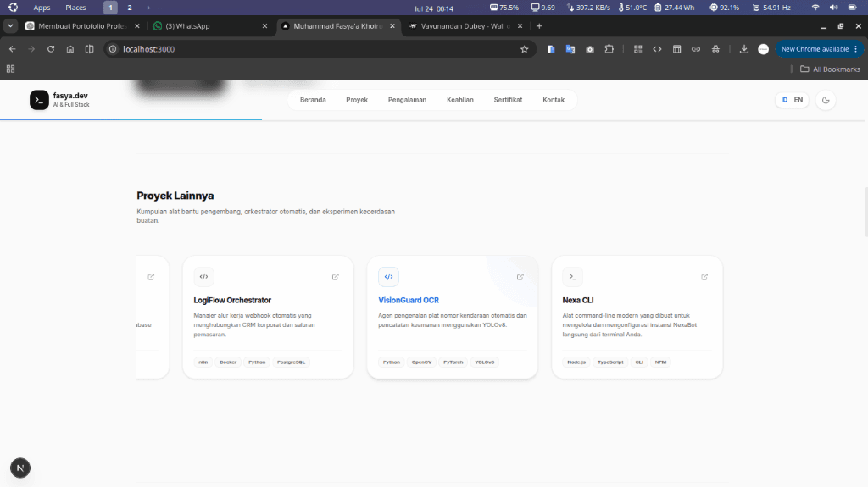868x487 pixels.
Task: View site information icon in address bar
Action: 113,49
